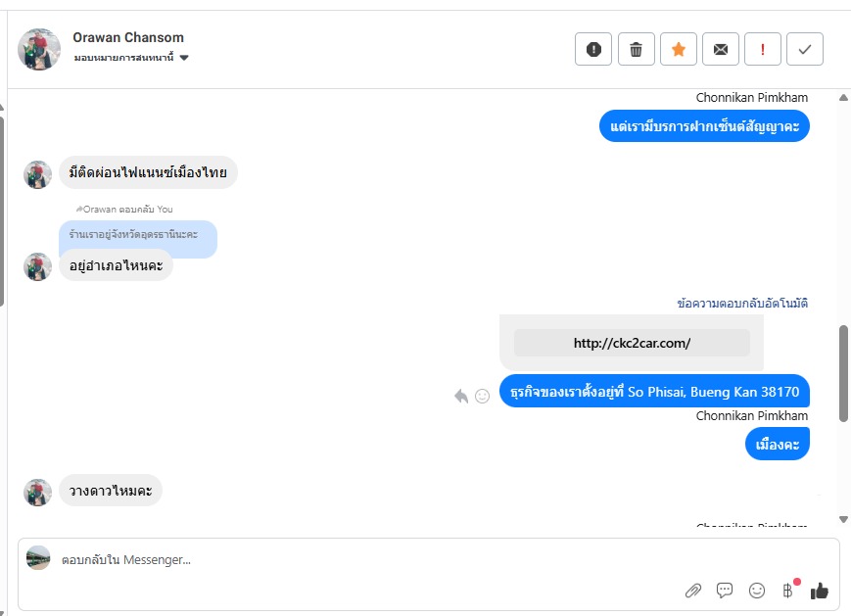Click the red exclamation priority icon
851x616 pixels.
click(763, 49)
